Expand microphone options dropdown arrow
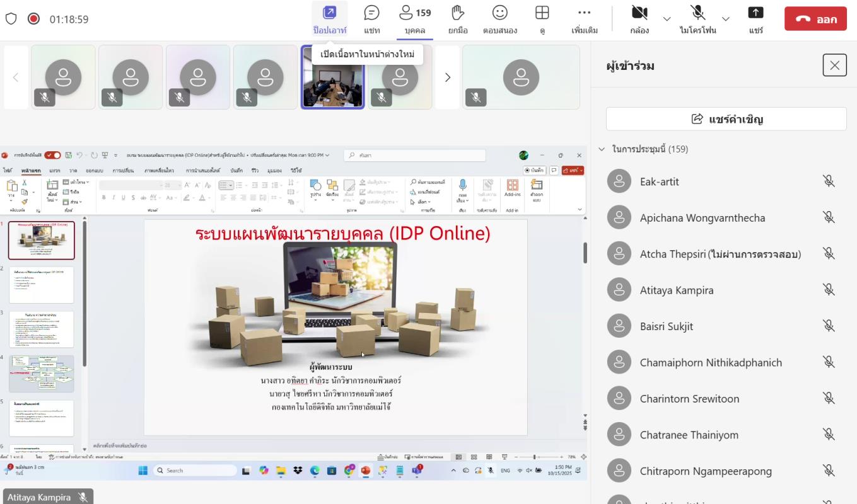Image resolution: width=857 pixels, height=504 pixels. tap(725, 20)
